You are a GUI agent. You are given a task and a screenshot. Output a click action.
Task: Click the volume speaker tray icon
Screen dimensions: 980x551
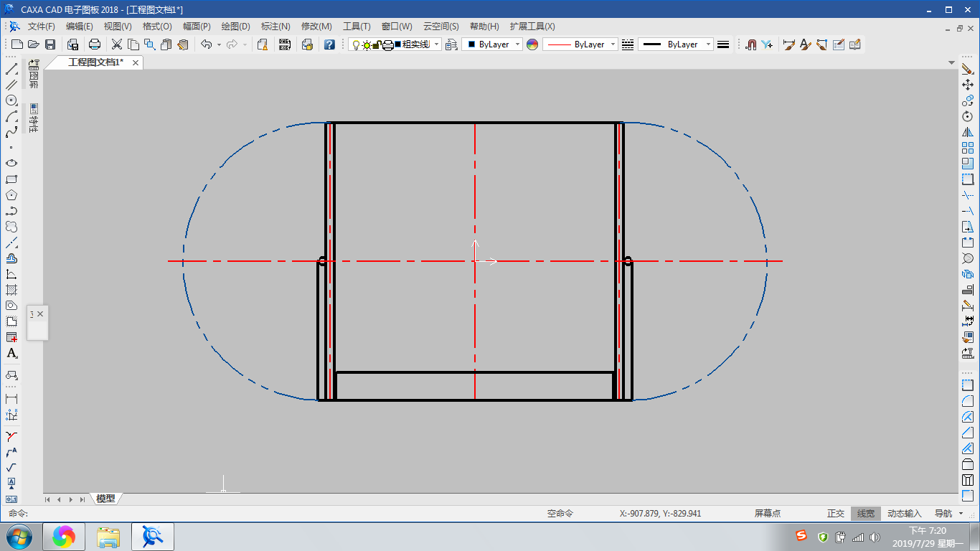click(875, 537)
